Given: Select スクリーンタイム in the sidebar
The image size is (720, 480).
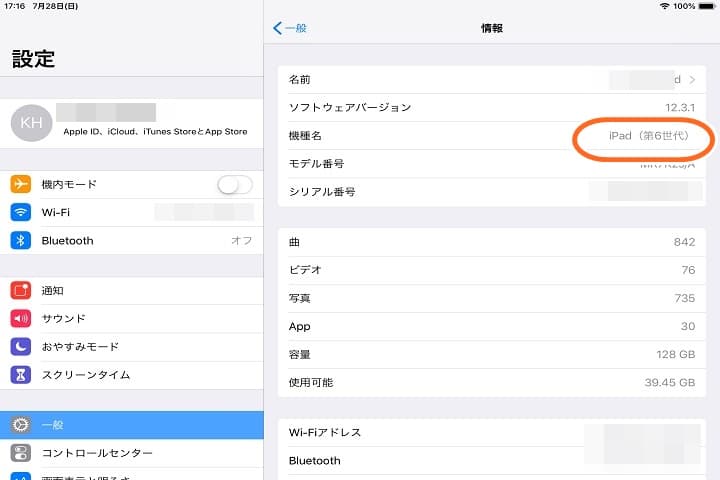Looking at the screenshot, I should [132, 375].
